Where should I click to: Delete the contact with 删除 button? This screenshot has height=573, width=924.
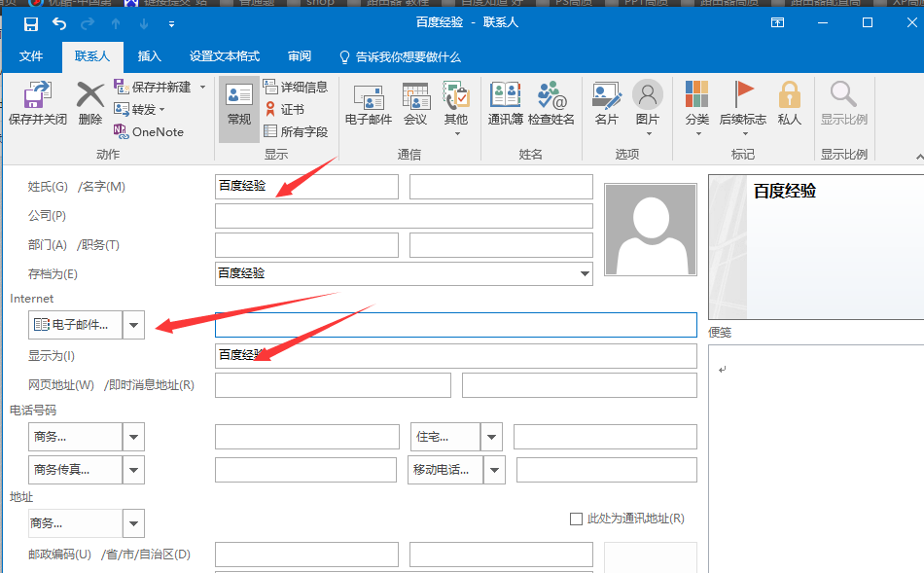90,104
